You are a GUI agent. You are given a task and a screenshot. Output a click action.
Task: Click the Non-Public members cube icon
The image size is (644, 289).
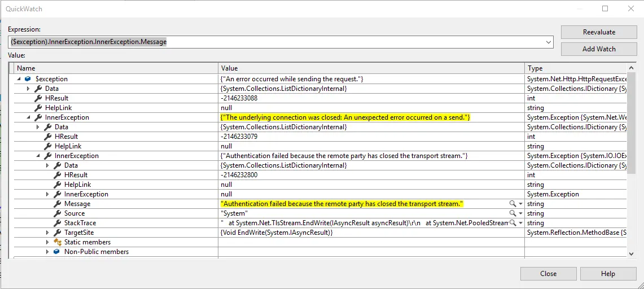pos(57,252)
